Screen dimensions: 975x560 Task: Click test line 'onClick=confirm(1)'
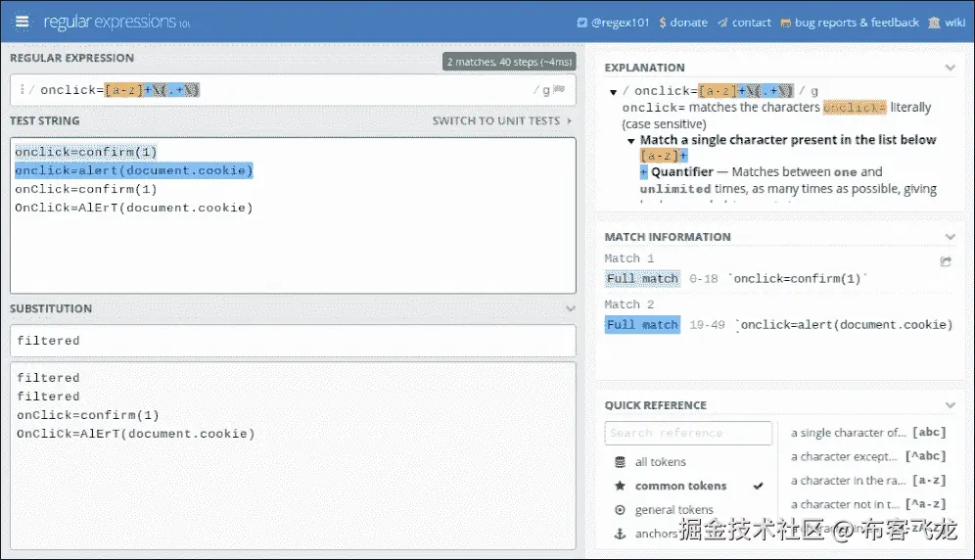(x=86, y=189)
